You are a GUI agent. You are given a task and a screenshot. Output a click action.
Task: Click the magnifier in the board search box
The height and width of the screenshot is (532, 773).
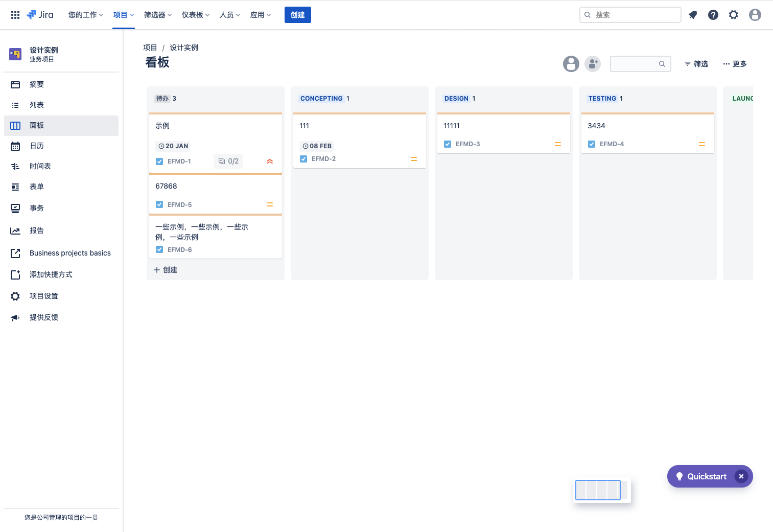click(x=662, y=64)
